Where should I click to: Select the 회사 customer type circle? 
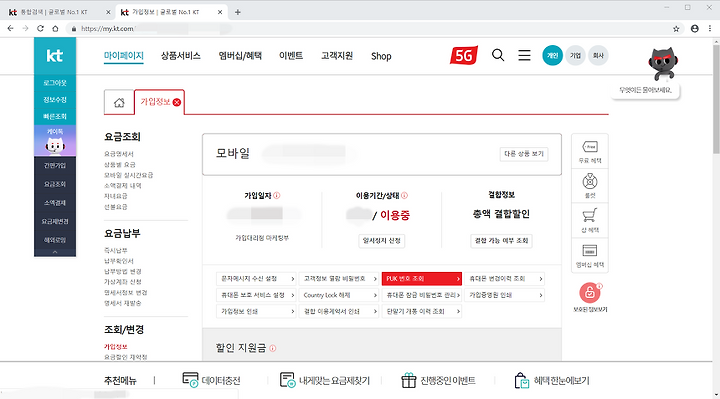598,56
